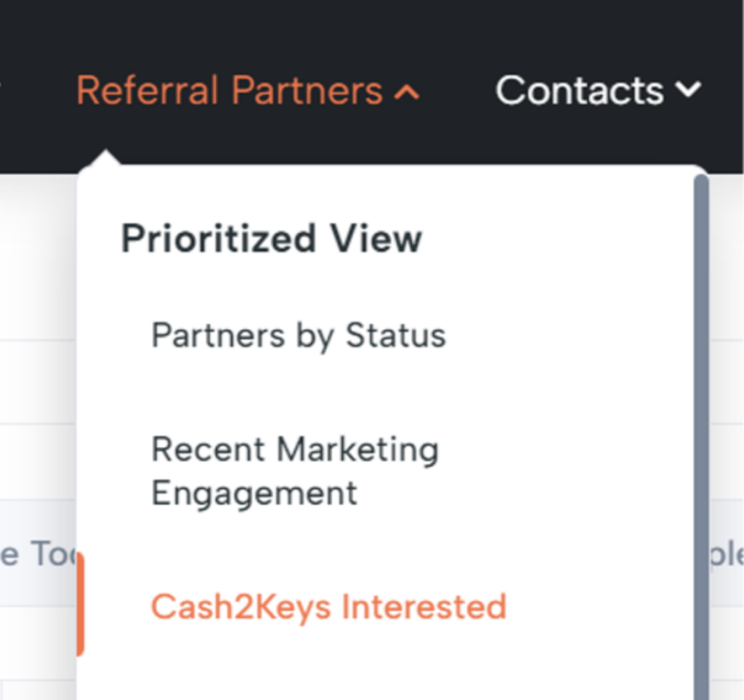The height and width of the screenshot is (700, 744).
Task: Click the word Status in the dropdown list
Action: [x=395, y=335]
